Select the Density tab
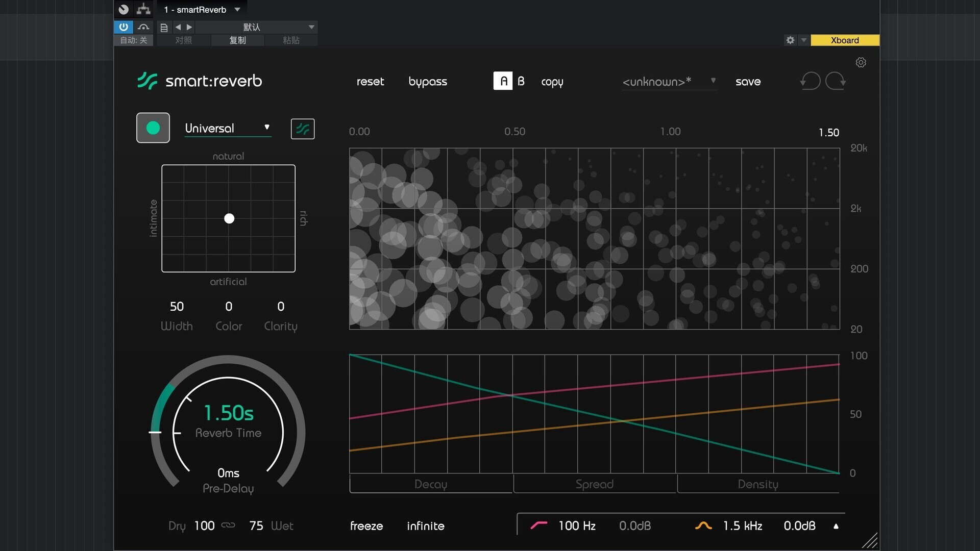 pyautogui.click(x=758, y=484)
